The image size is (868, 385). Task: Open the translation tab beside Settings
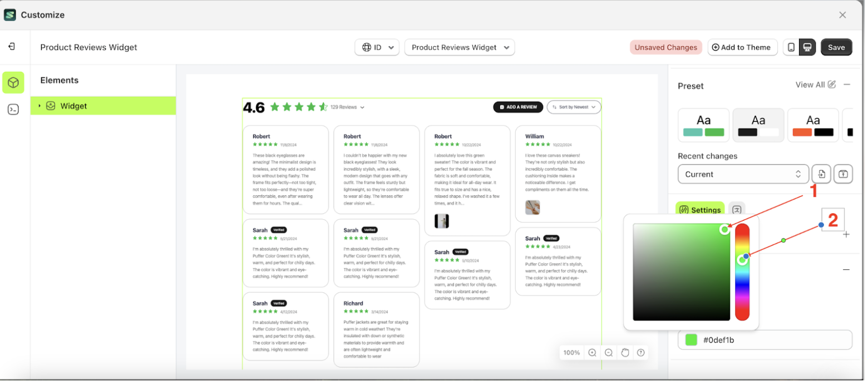tap(738, 210)
